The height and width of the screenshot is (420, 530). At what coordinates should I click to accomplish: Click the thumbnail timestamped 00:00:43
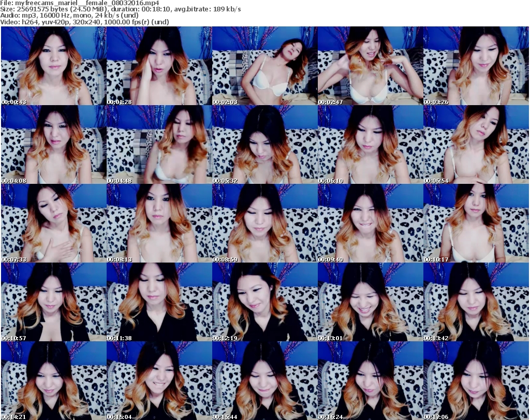click(53, 66)
